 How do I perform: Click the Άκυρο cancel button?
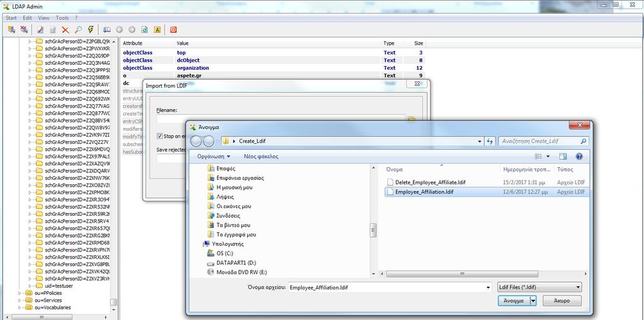(562, 301)
